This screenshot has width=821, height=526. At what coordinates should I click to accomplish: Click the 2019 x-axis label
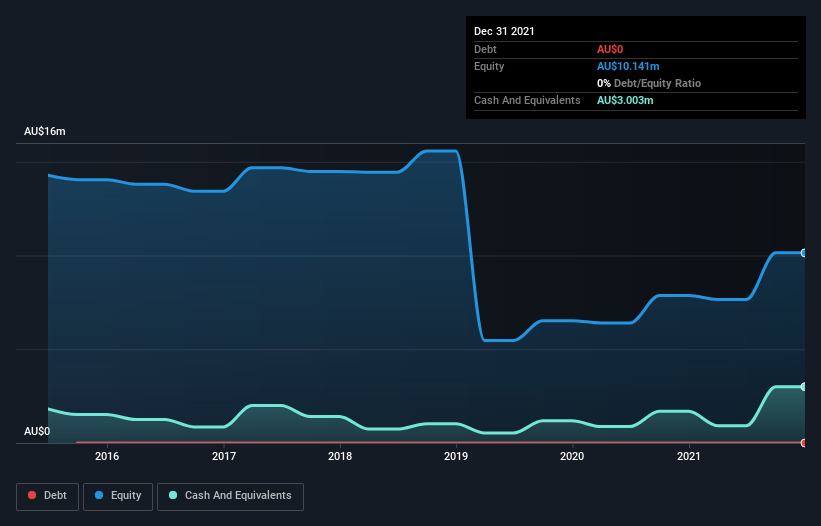tap(456, 456)
